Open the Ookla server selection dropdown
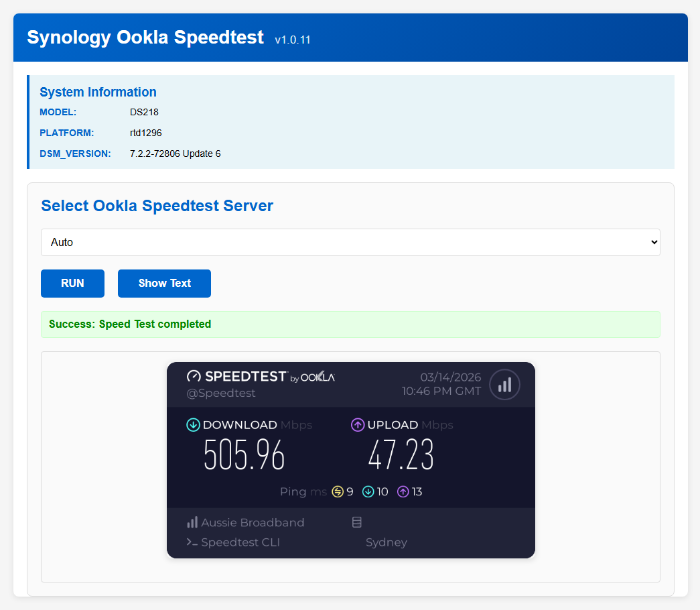The image size is (700, 610). (x=350, y=242)
